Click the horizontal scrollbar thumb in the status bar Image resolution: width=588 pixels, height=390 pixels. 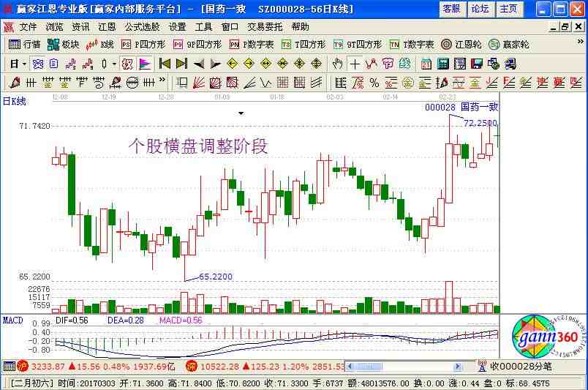[369, 367]
